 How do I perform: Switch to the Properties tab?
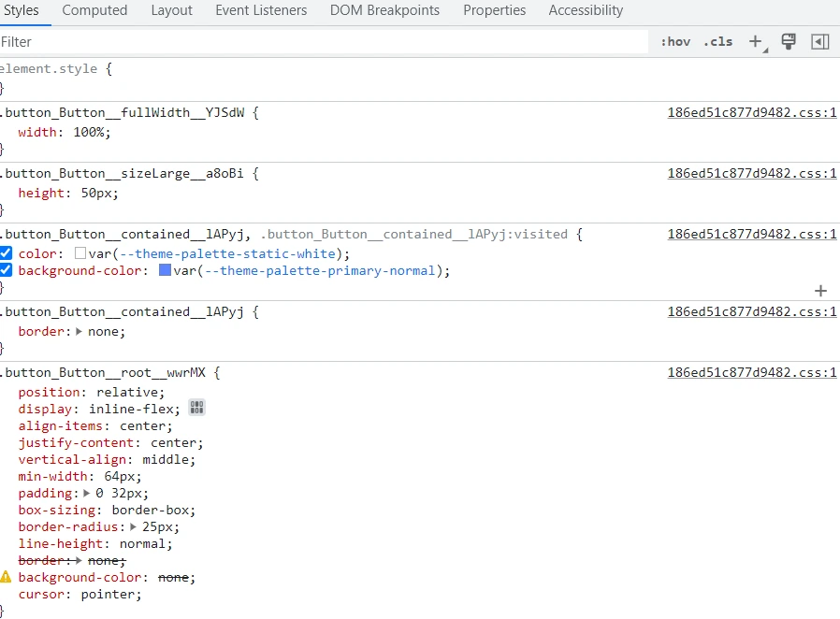pyautogui.click(x=495, y=10)
